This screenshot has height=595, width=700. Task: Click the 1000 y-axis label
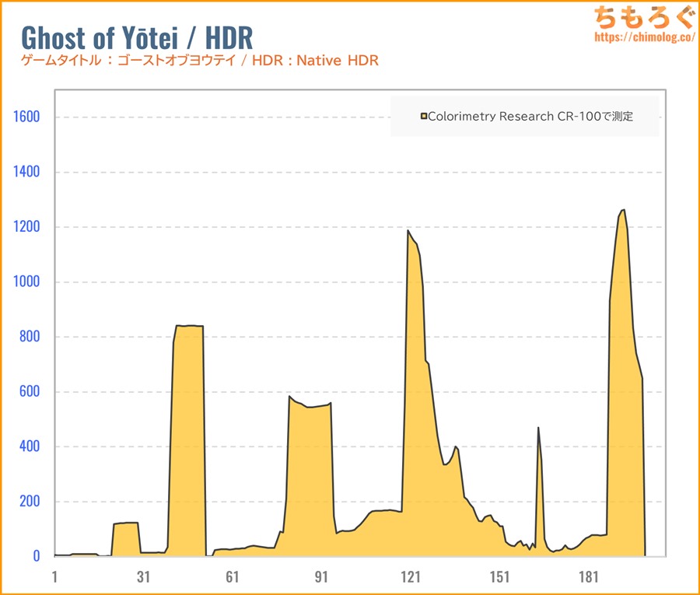24,282
